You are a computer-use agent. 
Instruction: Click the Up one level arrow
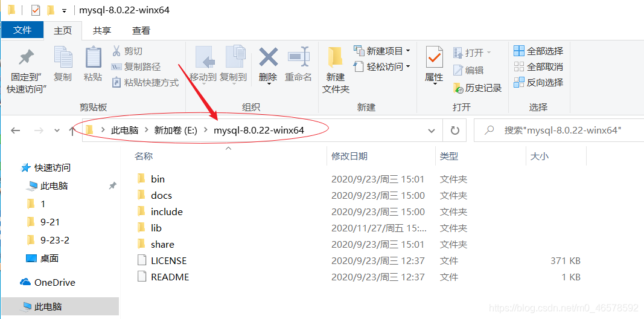pyautogui.click(x=72, y=130)
